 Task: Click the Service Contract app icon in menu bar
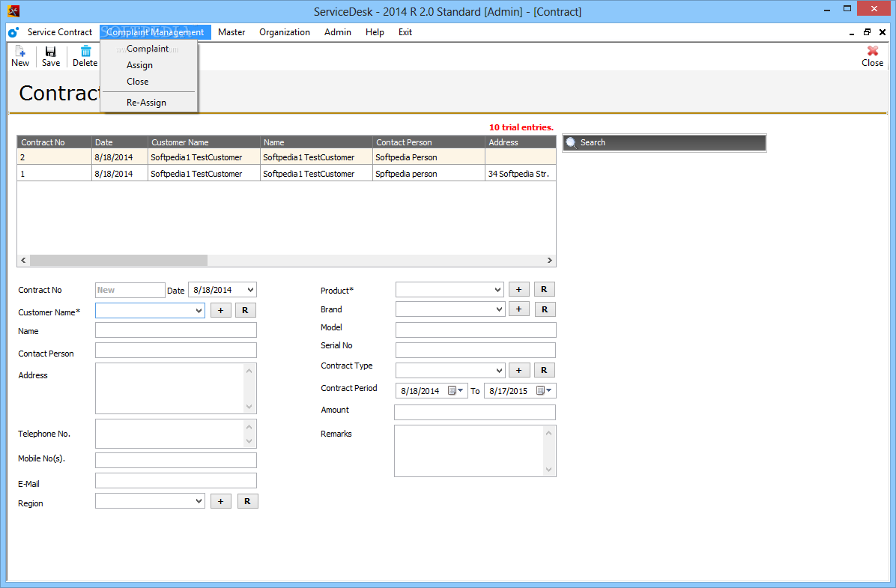[13, 32]
